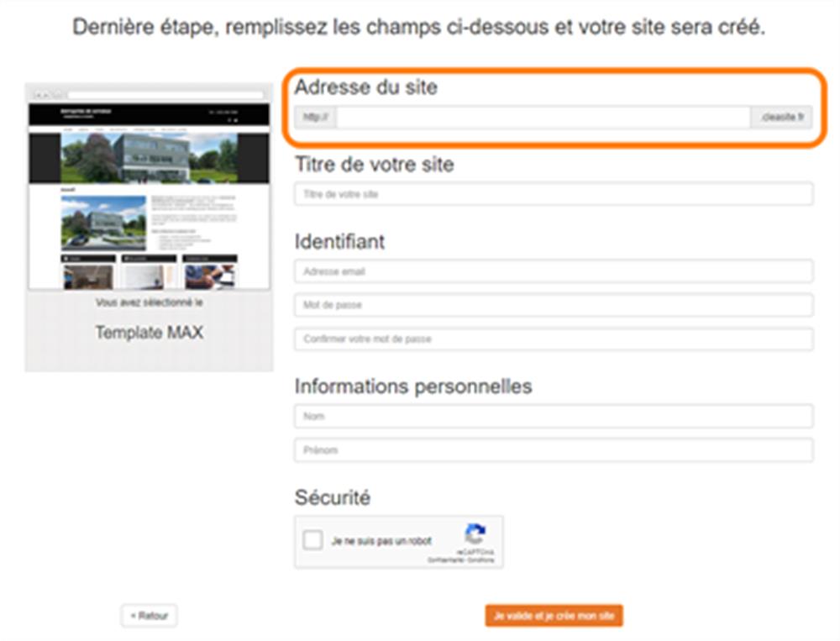Go back with the Retour button
Viewport: 840px width, 641px height.
tap(149, 615)
